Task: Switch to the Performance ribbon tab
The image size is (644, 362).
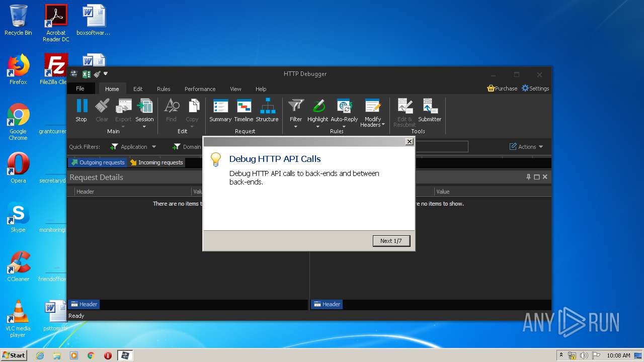Action: coord(200,89)
